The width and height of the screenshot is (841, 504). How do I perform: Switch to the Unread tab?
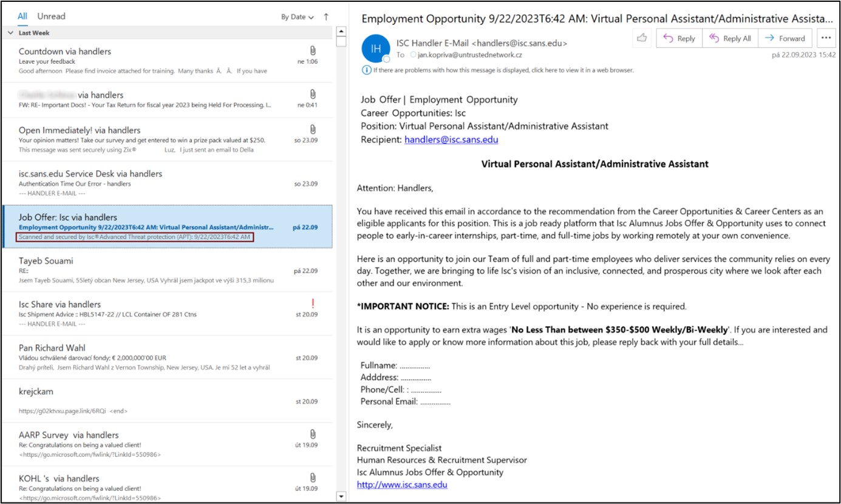(x=51, y=16)
